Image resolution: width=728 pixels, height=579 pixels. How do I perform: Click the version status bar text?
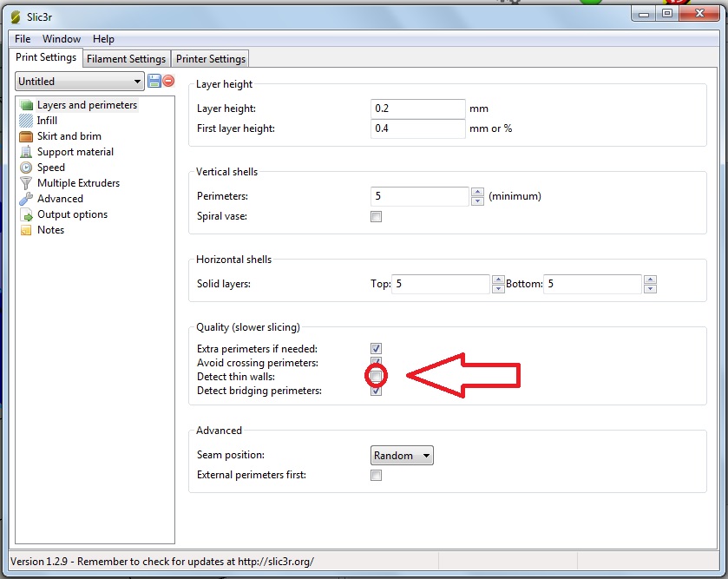(x=162, y=562)
